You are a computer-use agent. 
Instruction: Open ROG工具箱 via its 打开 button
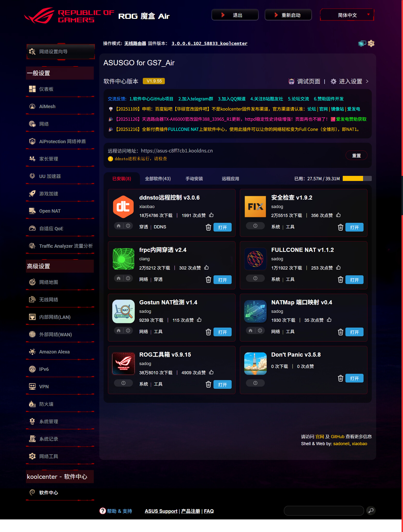[222, 384]
